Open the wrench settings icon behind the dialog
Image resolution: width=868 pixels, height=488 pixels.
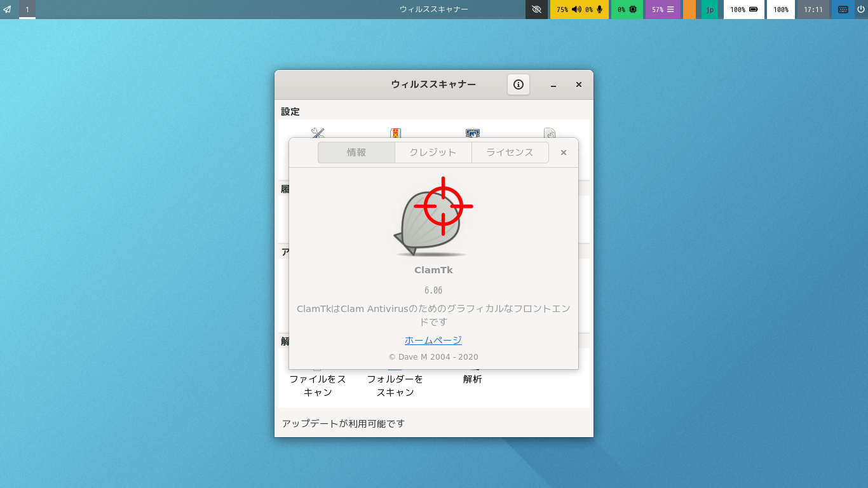[318, 133]
